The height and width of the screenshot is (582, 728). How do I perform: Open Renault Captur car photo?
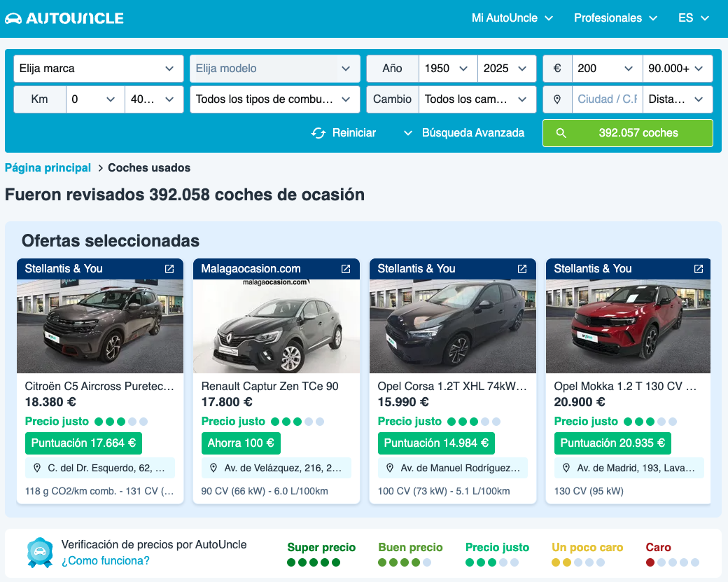[276, 326]
